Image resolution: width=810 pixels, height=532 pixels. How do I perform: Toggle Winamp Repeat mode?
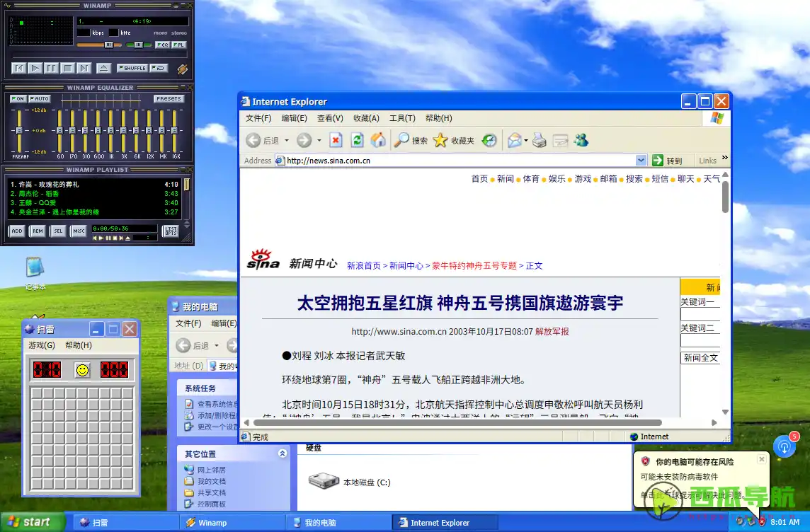click(x=159, y=68)
